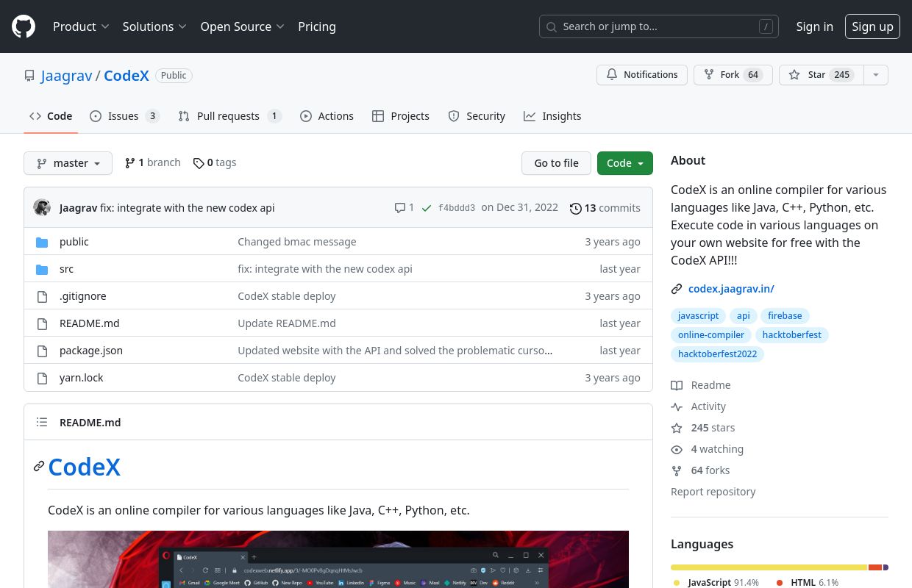Viewport: 912px width, 588px height.
Task: Click the Notifications bell button
Action: pos(642,75)
